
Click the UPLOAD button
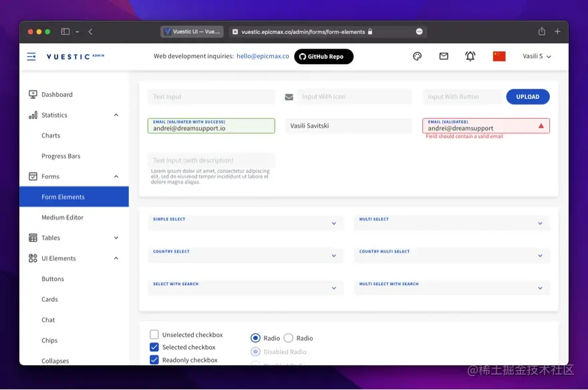(527, 96)
